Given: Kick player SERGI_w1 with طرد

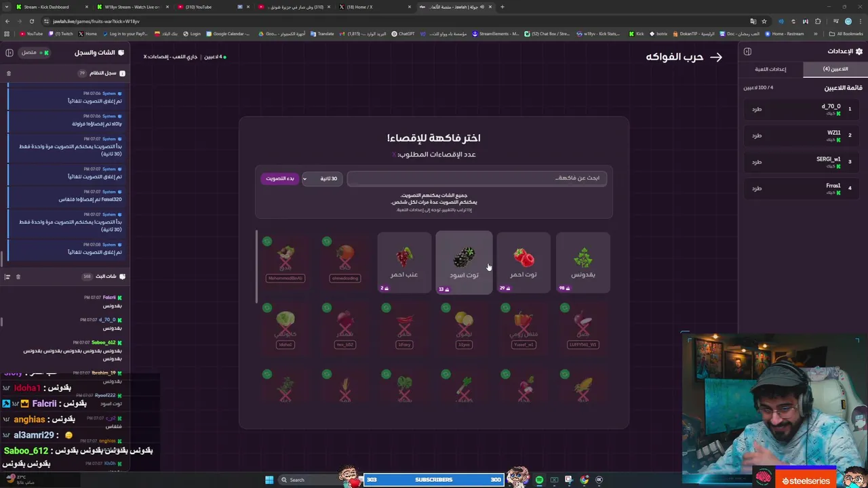Looking at the screenshot, I should point(757,161).
